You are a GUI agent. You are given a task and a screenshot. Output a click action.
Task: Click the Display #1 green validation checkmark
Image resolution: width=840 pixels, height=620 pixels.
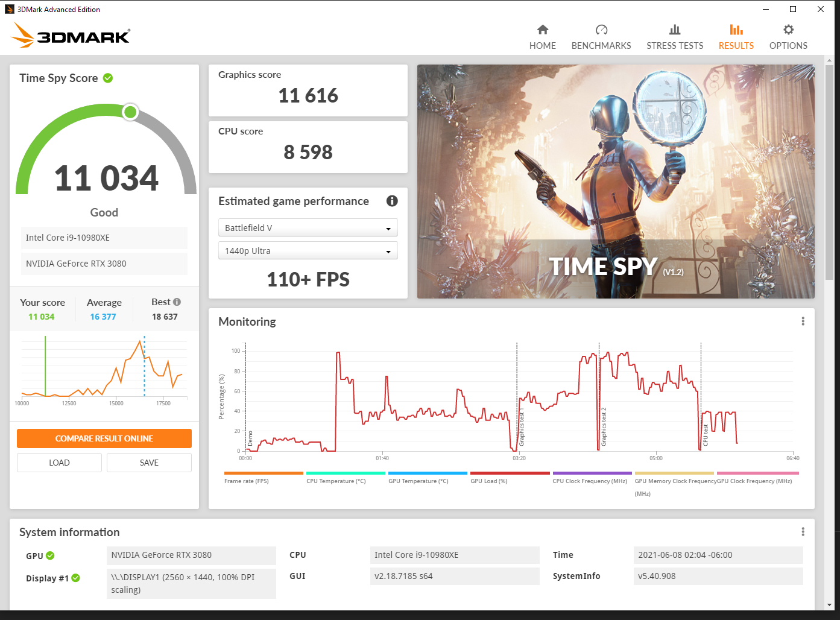click(76, 578)
